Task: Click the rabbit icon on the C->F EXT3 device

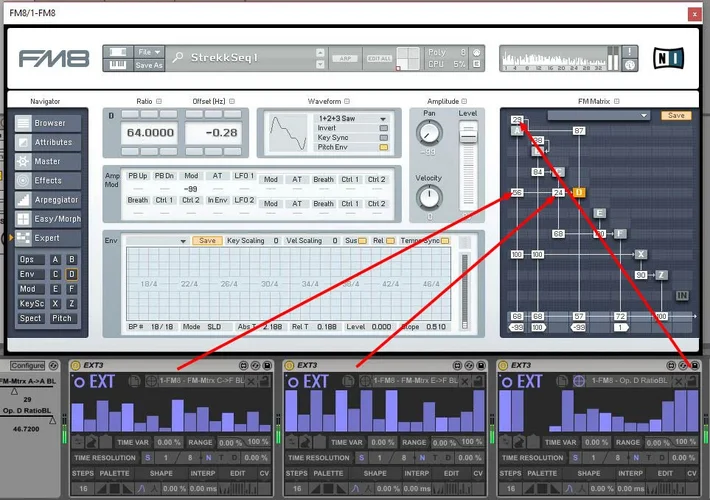Action: pos(92,442)
